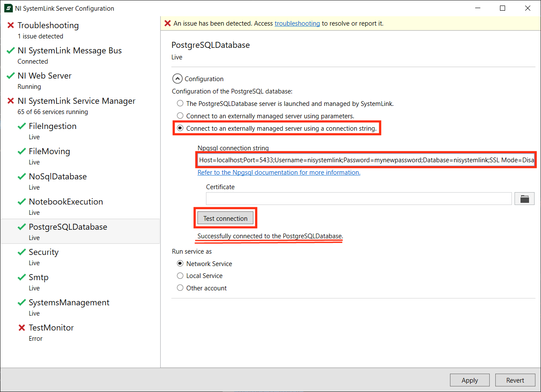
Task: Open the FileIngestion service
Action: point(80,131)
